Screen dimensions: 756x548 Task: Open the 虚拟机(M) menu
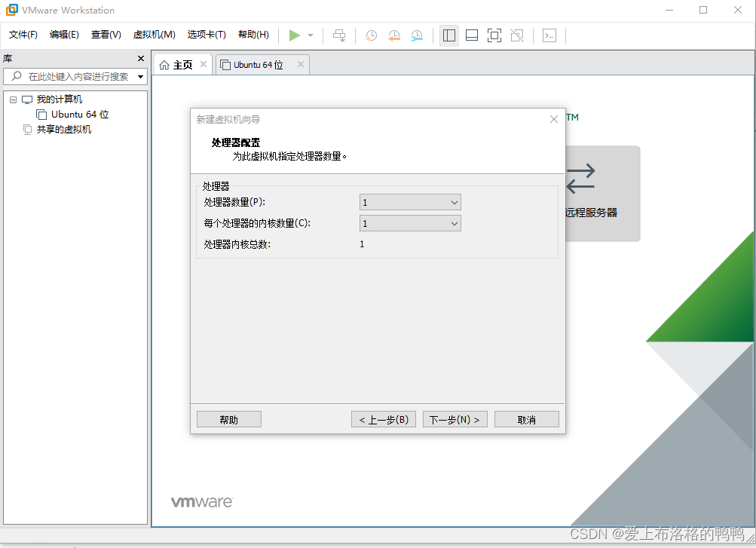(155, 34)
